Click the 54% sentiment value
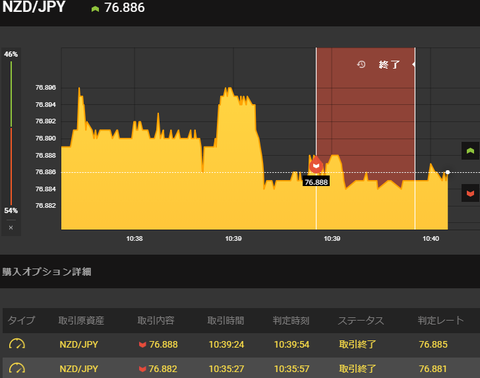 pyautogui.click(x=11, y=210)
